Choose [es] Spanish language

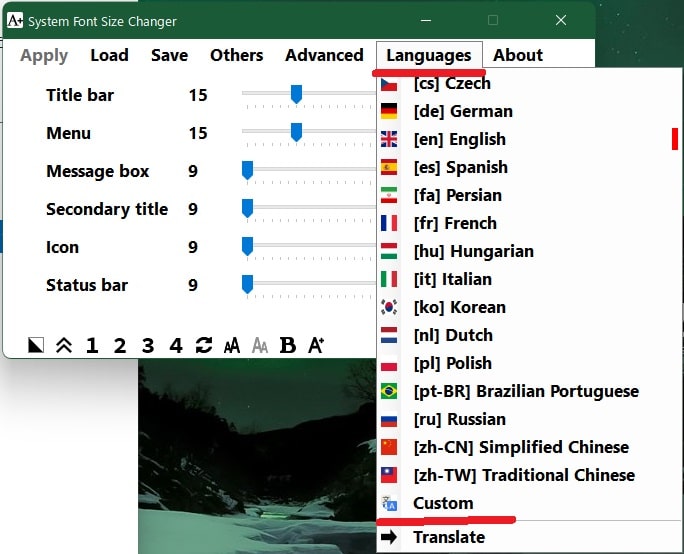530,167
